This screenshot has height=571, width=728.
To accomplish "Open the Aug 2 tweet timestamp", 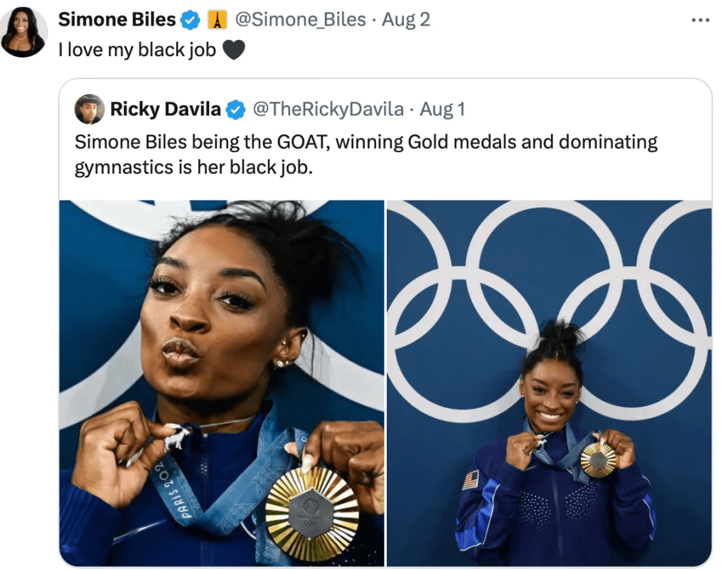I will (x=406, y=20).
